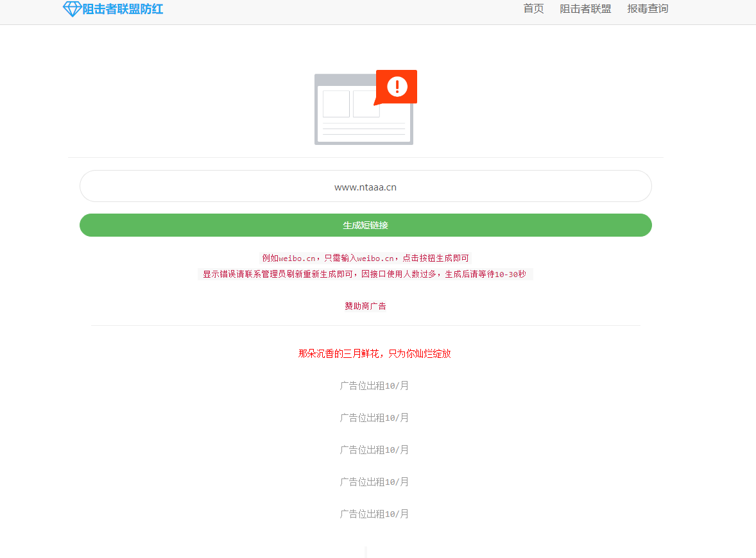Go to the 首页 navigation item
Image resolution: width=756 pixels, height=558 pixels.
point(533,9)
